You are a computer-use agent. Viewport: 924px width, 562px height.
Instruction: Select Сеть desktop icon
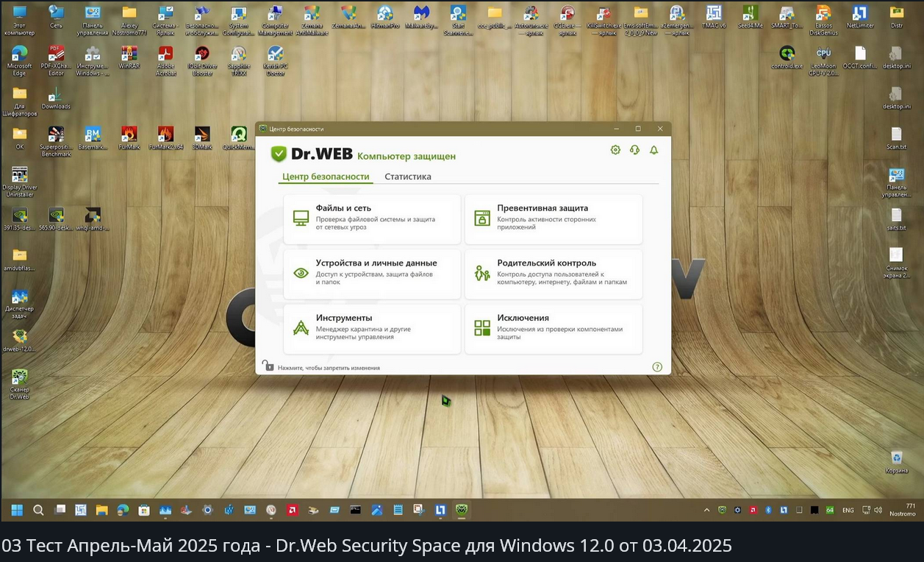coord(56,18)
